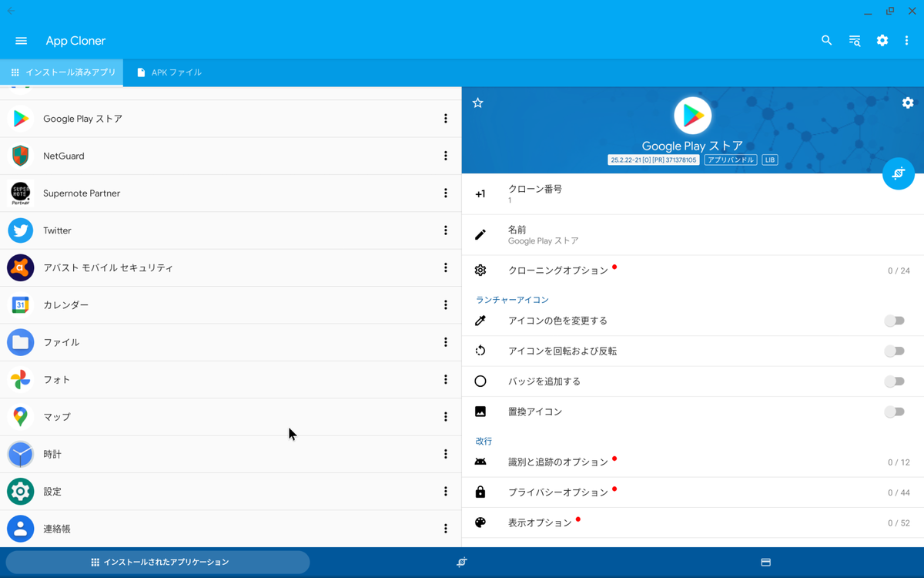Click the large Google Play header logo

[x=693, y=115]
